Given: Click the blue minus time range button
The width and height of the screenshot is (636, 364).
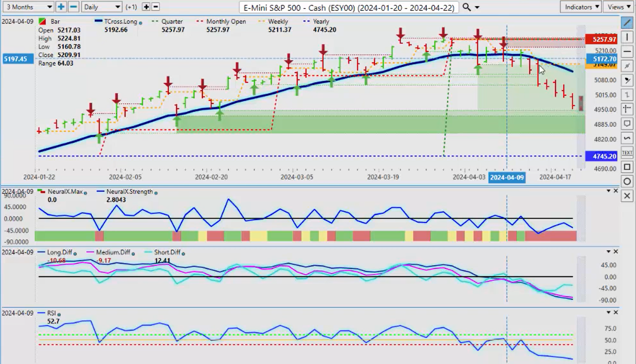Looking at the screenshot, I should click(73, 7).
